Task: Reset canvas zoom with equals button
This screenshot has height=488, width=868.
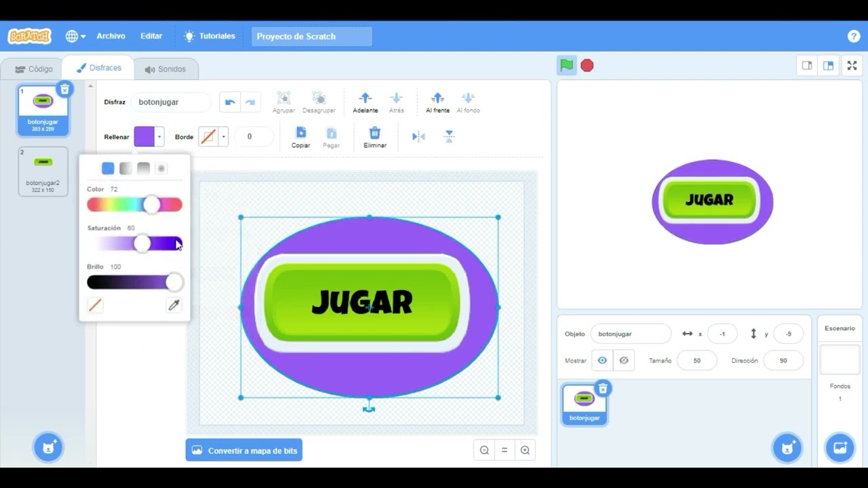Action: [505, 450]
